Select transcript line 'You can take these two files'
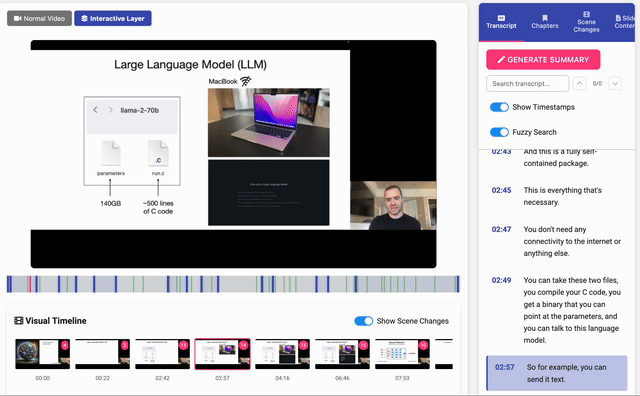Screen dimensions: 640x396 (572, 310)
